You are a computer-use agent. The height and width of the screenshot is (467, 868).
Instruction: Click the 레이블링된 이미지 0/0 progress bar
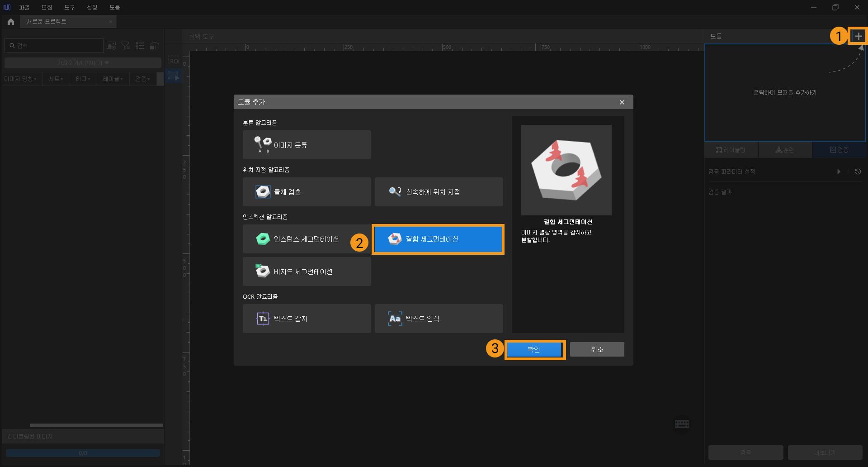(x=83, y=453)
